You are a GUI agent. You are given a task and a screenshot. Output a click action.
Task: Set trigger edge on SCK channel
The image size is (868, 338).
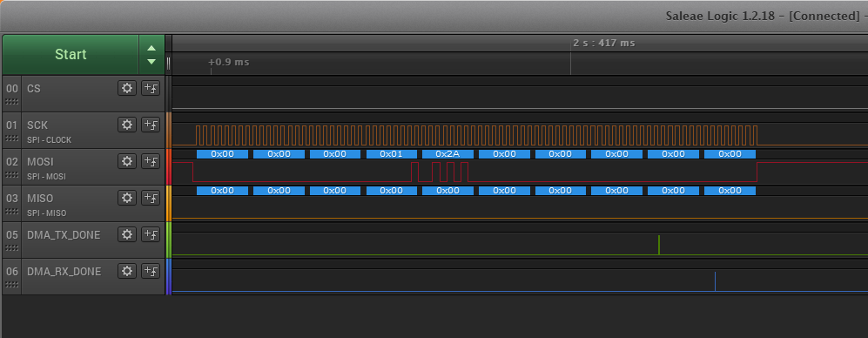click(151, 125)
